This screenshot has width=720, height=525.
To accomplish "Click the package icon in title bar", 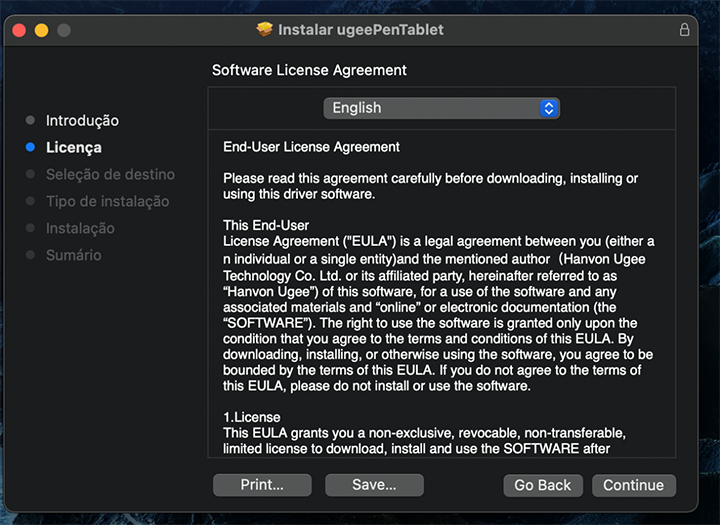I will 265,29.
